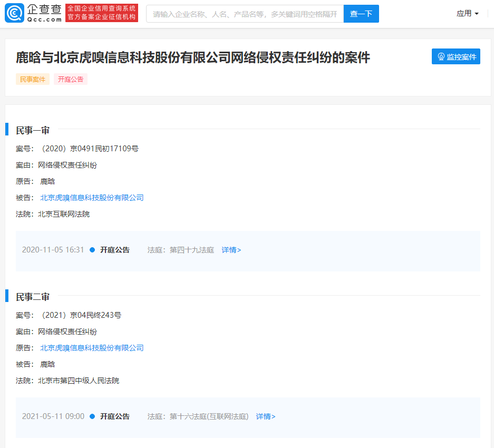Click the 民事案件 tag
The width and height of the screenshot is (494, 448).
click(33, 80)
